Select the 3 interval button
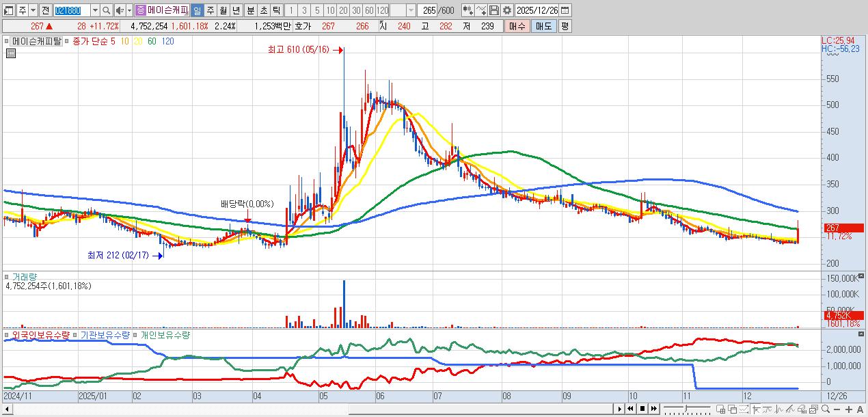The image size is (868, 417). [304, 10]
